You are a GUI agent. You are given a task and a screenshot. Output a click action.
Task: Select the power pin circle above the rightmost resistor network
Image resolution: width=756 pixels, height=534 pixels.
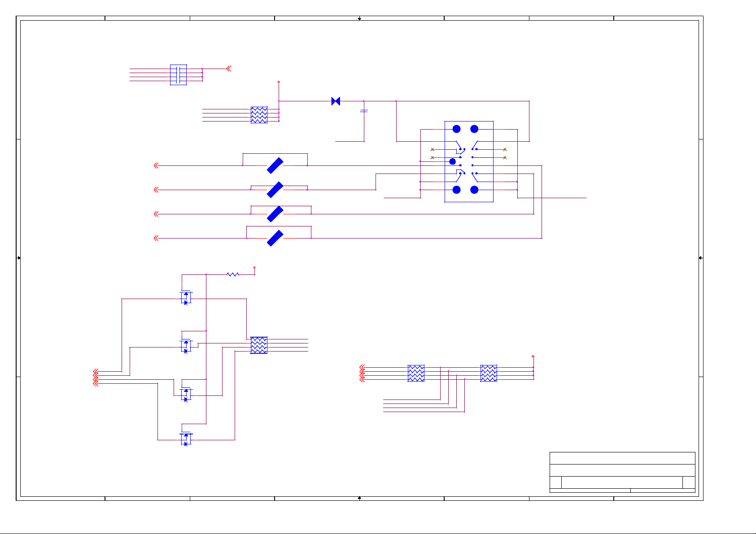pyautogui.click(x=533, y=356)
